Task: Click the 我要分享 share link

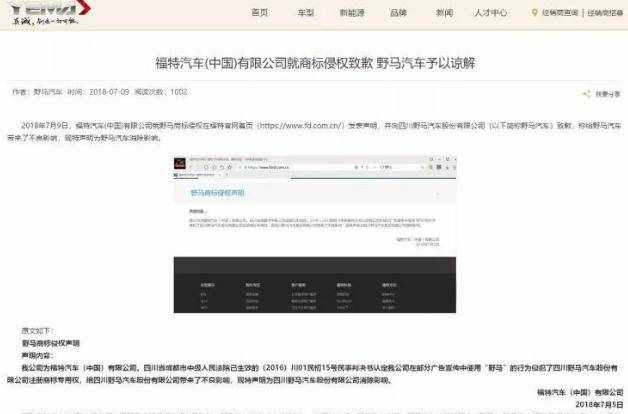Action: (x=608, y=94)
